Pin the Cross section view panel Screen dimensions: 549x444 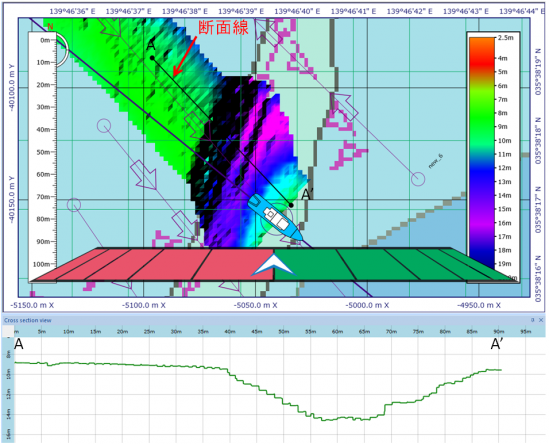(533, 320)
